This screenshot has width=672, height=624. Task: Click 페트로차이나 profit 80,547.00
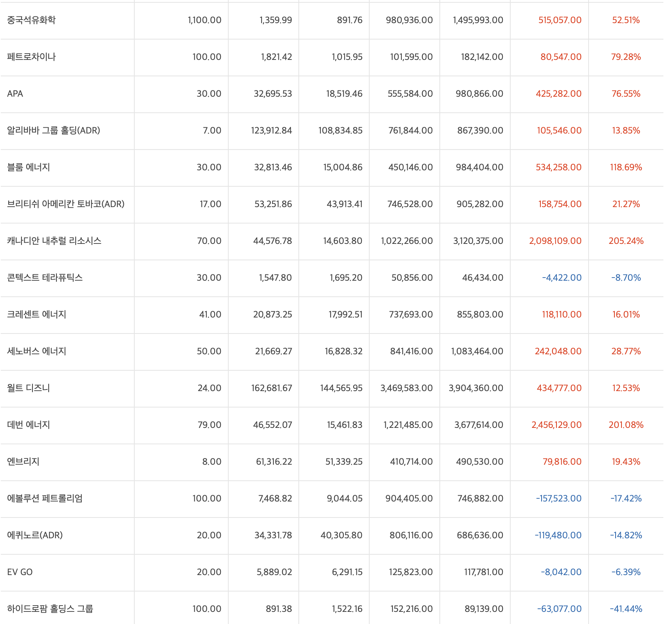click(561, 57)
